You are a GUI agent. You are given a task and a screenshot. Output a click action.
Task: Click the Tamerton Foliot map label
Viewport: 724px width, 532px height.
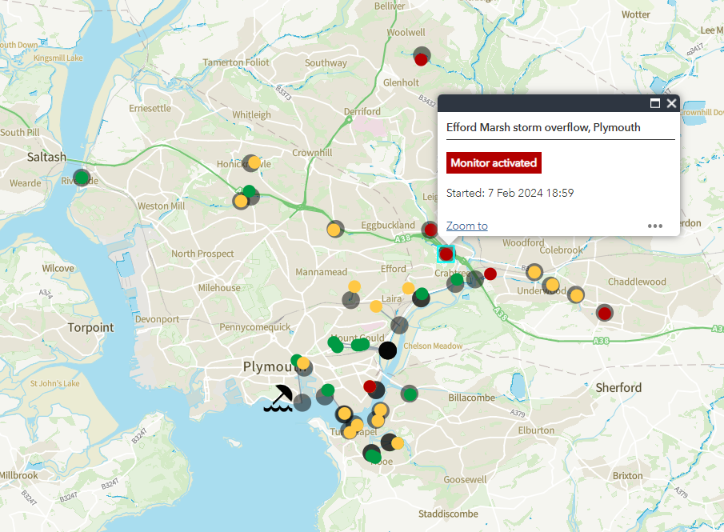tap(235, 62)
